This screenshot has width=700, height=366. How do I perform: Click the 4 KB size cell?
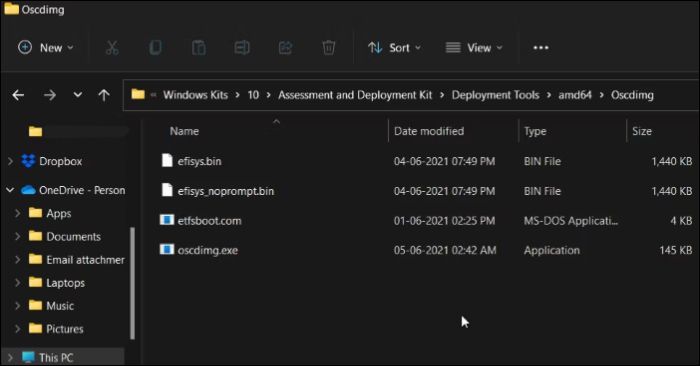click(x=681, y=220)
